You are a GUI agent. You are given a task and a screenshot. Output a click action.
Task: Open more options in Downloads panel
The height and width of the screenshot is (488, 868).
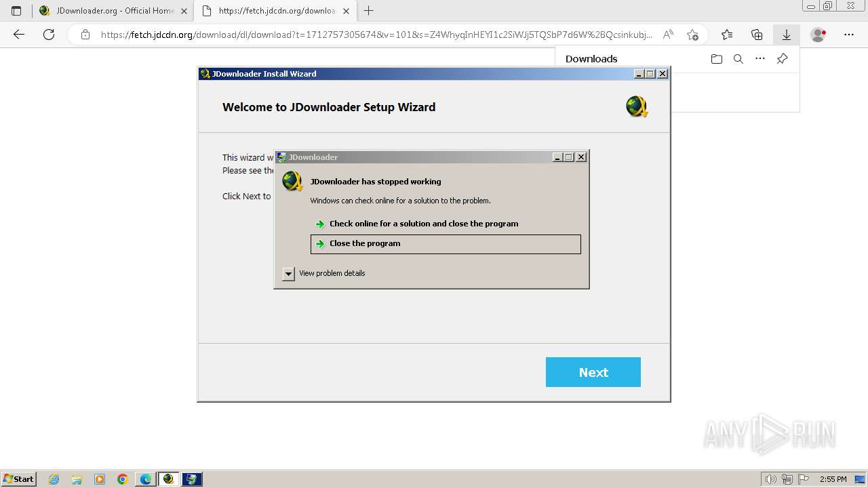click(760, 59)
